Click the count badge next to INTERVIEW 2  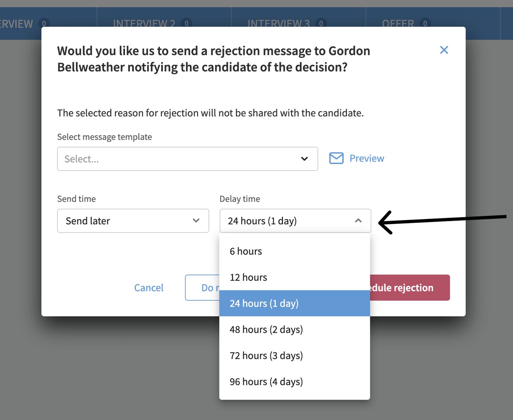click(186, 23)
